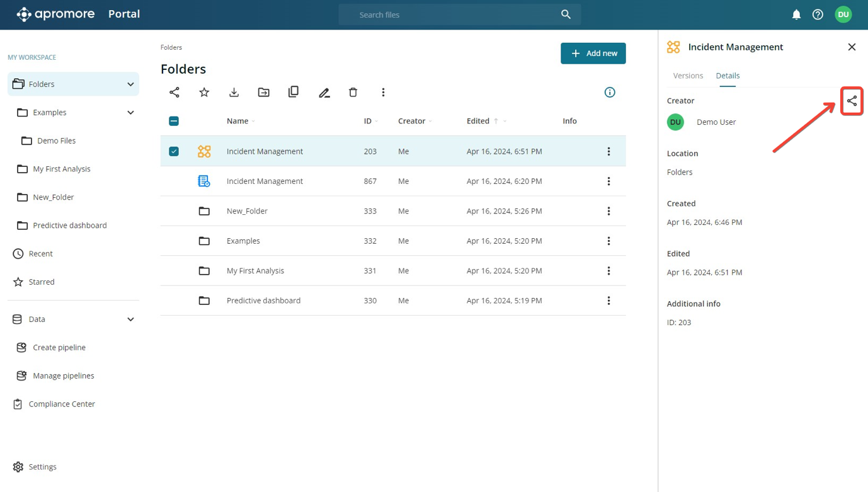This screenshot has width=868, height=492.
Task: Click the download icon in the toolbar
Action: (234, 93)
